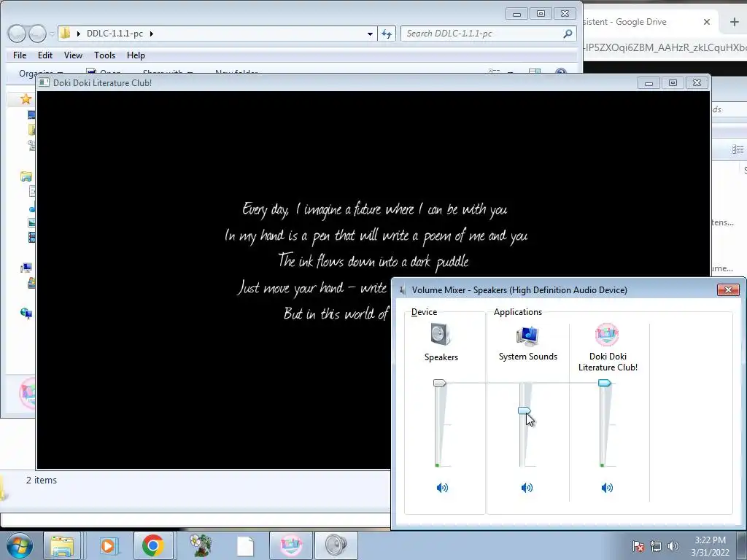The width and height of the screenshot is (747, 560).
Task: Open Windows Explorer from taskbar
Action: click(x=62, y=545)
